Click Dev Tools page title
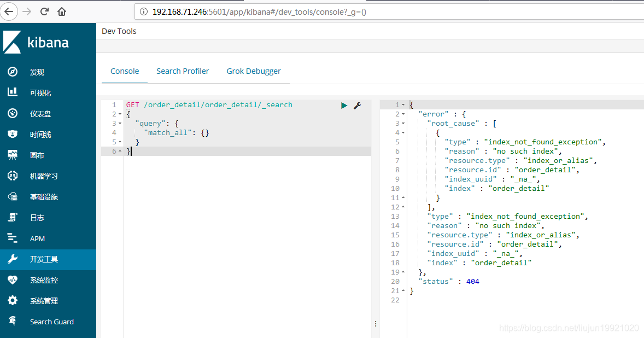 tap(119, 31)
